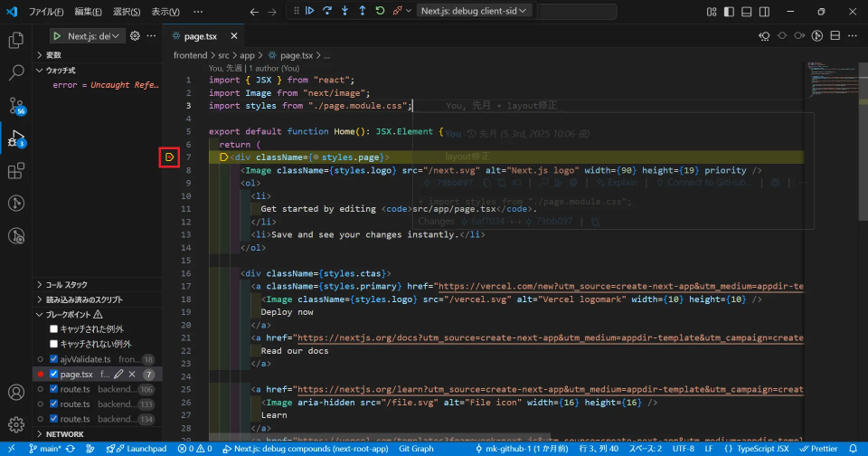Restart the debug session
Viewport: 868px width, 456px height.
pyautogui.click(x=380, y=11)
